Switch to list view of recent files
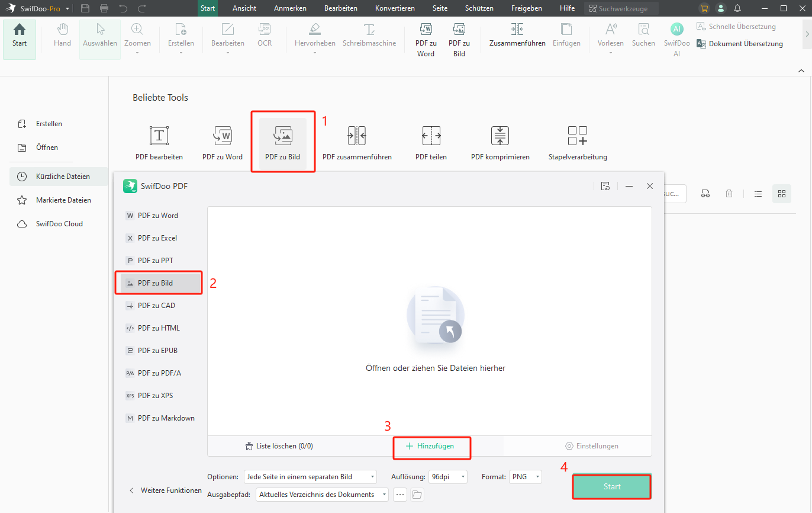Viewport: 812px width, 513px height. [x=758, y=194]
